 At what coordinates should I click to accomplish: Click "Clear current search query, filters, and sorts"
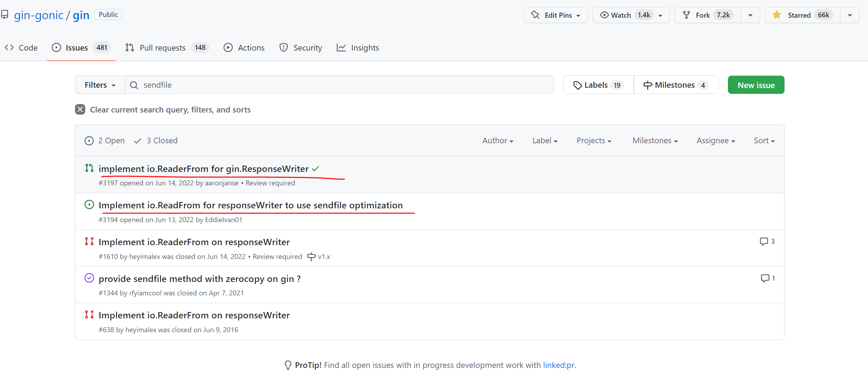coord(163,110)
